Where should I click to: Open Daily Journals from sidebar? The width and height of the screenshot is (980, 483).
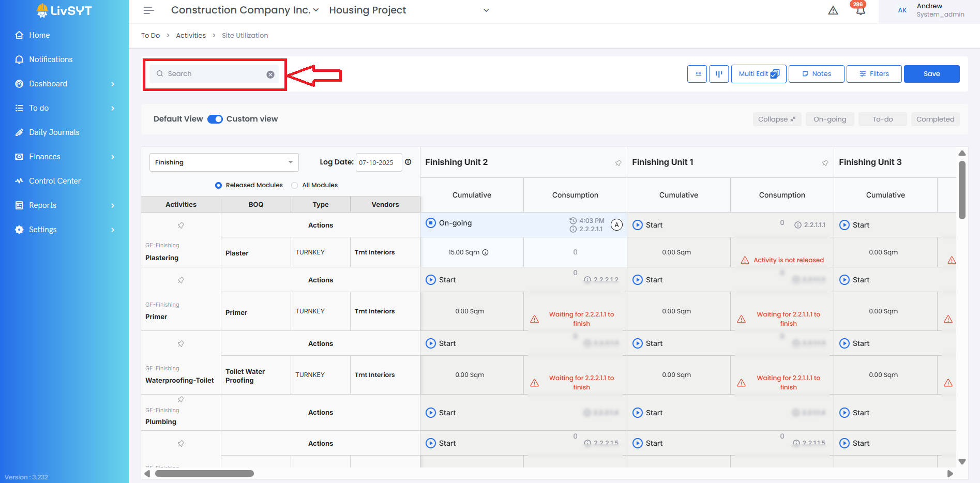[x=54, y=132]
